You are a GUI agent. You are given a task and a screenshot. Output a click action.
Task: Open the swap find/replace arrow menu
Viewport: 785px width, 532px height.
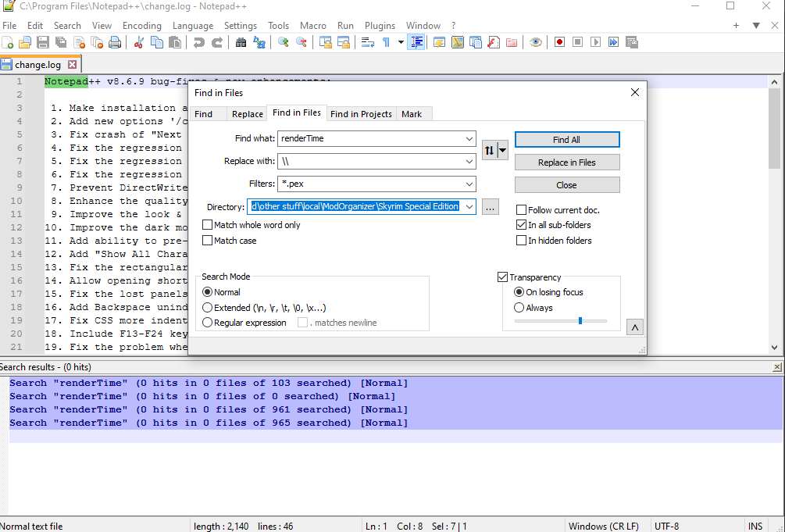[503, 150]
